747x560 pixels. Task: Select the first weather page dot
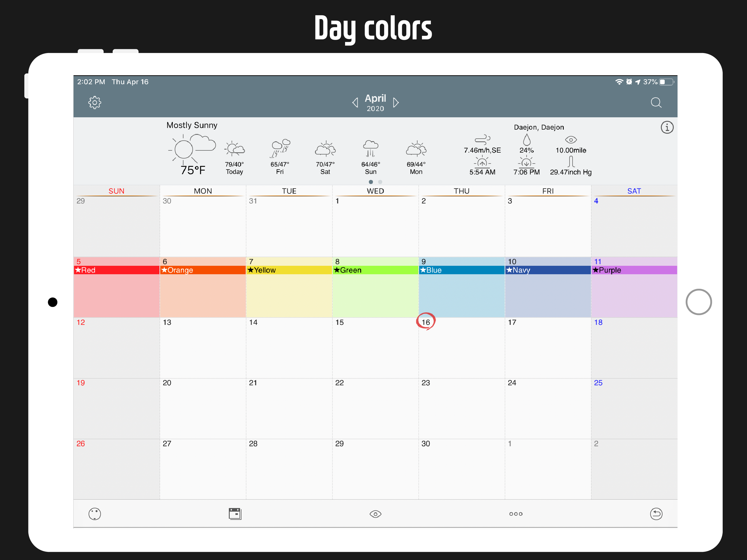click(370, 182)
